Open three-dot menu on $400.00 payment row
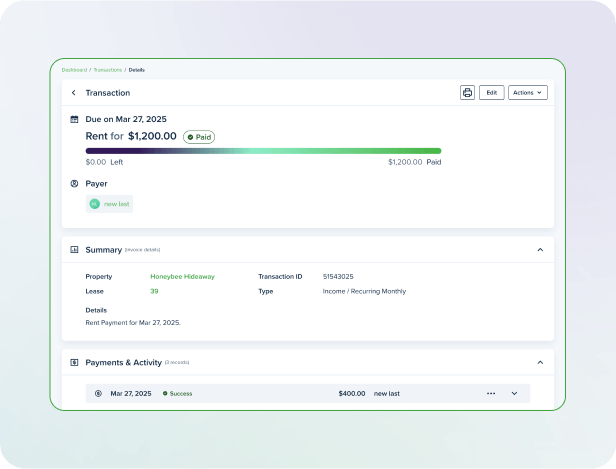This screenshot has width=616, height=469. pyautogui.click(x=491, y=393)
